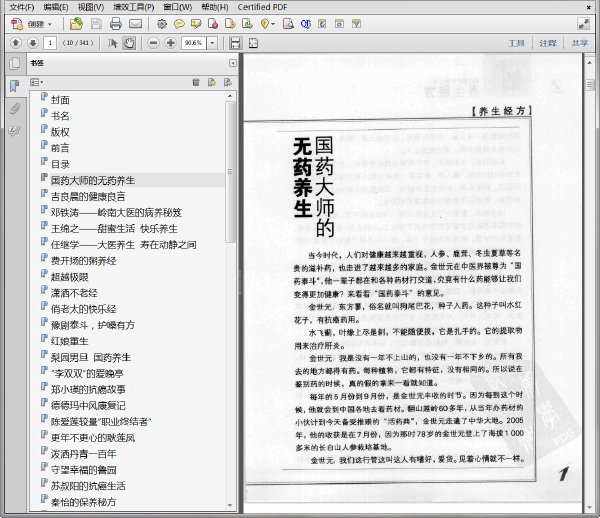
Task: Click the 工具 panel link
Action: pos(516,43)
